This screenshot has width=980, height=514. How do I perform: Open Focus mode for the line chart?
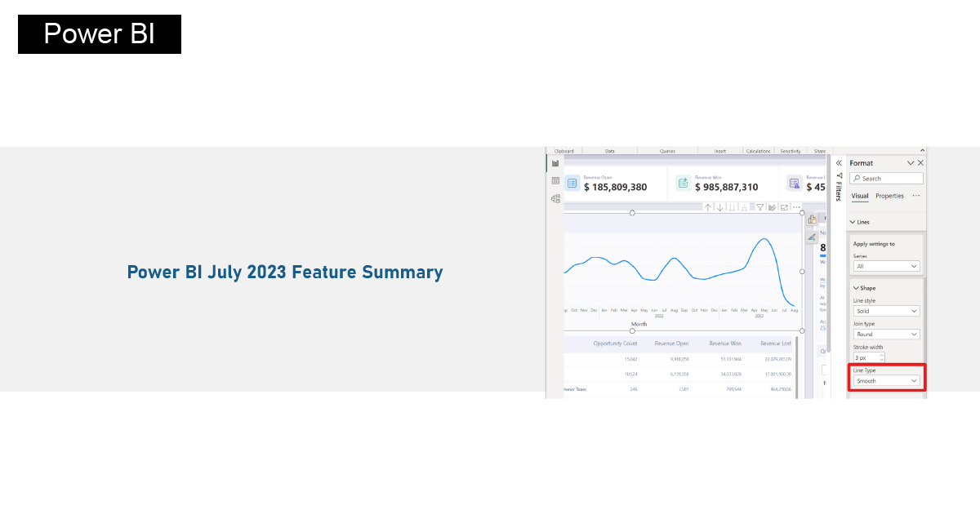784,207
